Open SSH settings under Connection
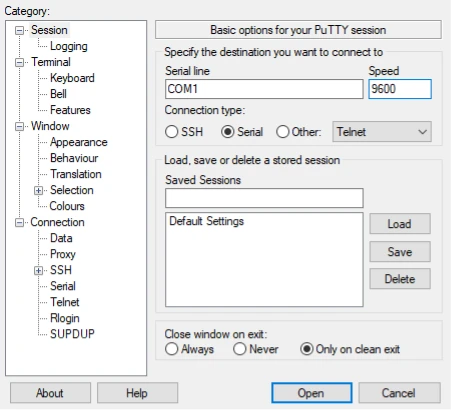452x410 pixels. pyautogui.click(x=61, y=270)
